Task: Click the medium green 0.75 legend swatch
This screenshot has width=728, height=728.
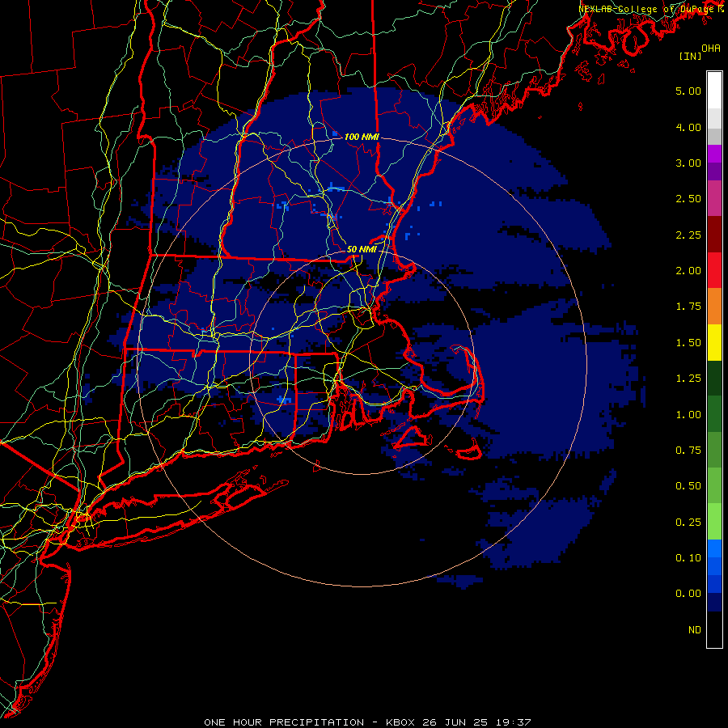Action: (714, 450)
